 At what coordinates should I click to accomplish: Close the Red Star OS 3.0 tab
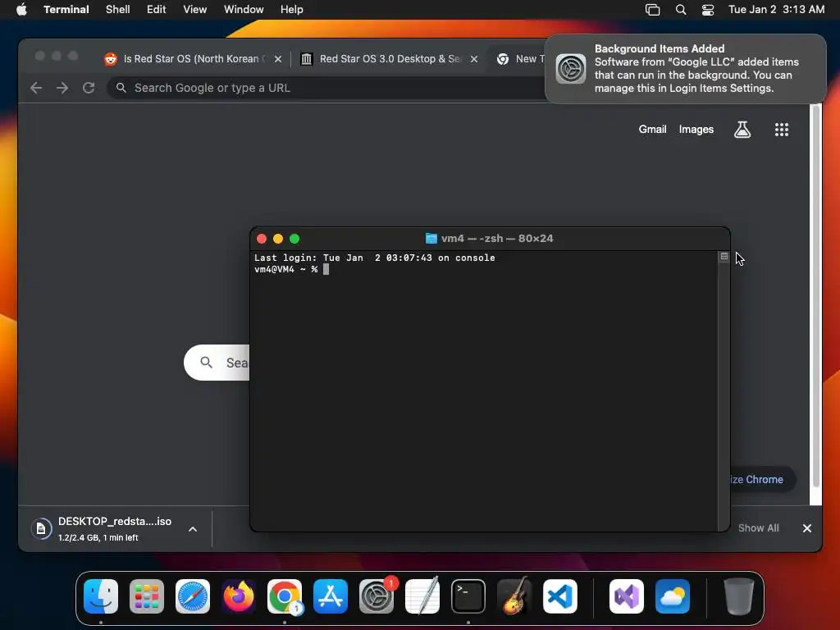[x=474, y=59]
